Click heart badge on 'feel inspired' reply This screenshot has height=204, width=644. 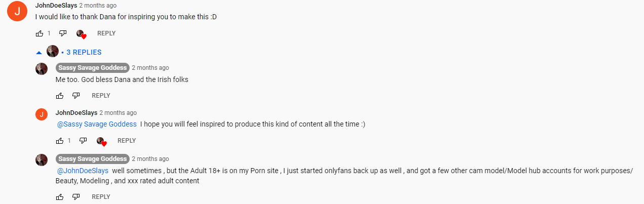point(101,141)
